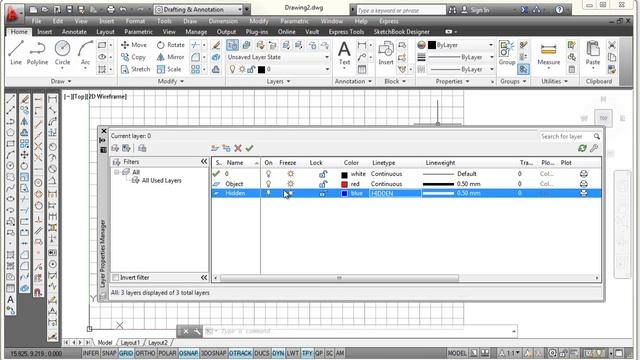Click HIDDEN linetype of Hidden layer
The height and width of the screenshot is (360, 640).
click(382, 193)
